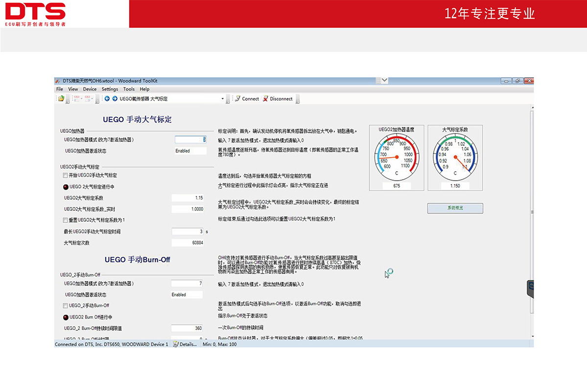587x392 pixels.
Task: Open the Settings menu
Action: (110, 90)
